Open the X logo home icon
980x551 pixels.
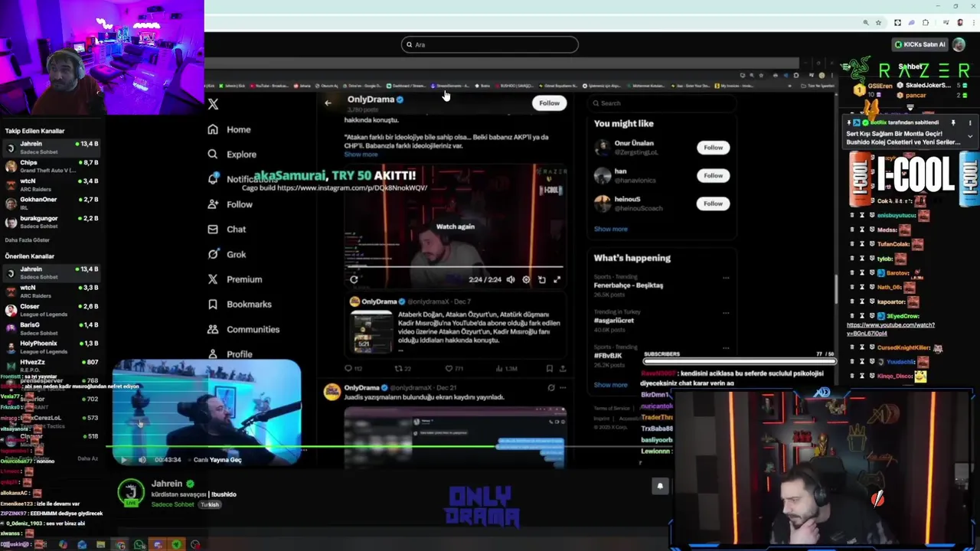(213, 104)
